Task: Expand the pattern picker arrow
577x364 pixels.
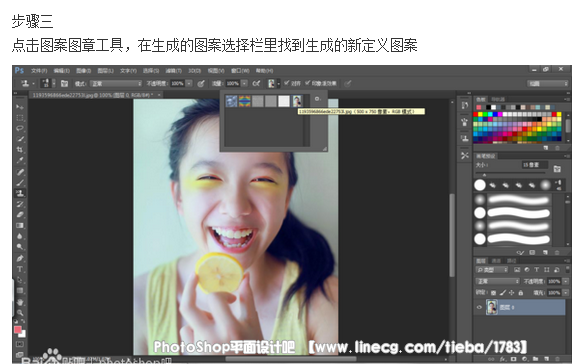Action: click(x=279, y=84)
